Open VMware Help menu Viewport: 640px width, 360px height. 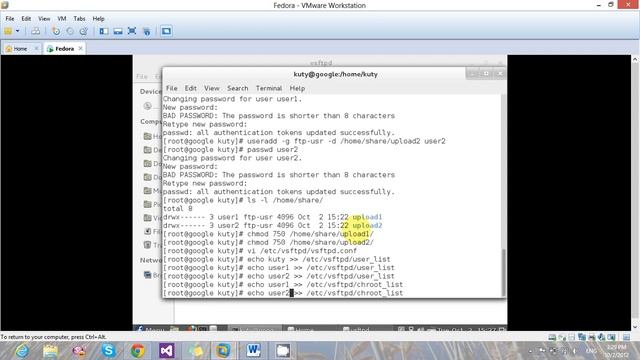pyautogui.click(x=98, y=19)
